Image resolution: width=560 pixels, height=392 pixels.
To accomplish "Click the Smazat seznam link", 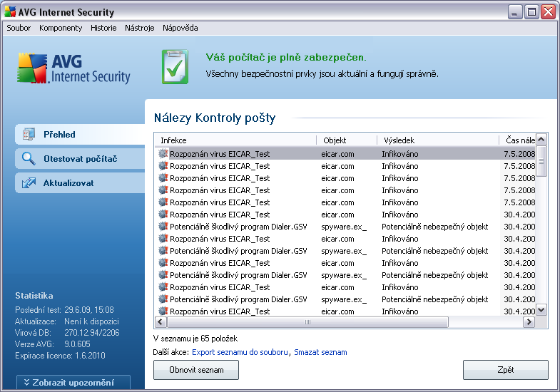I will 320,352.
